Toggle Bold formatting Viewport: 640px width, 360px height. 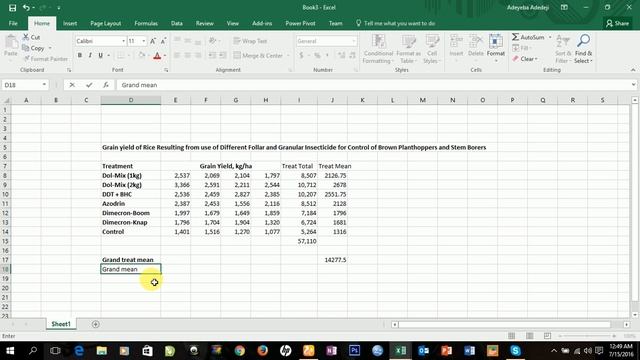(80, 55)
